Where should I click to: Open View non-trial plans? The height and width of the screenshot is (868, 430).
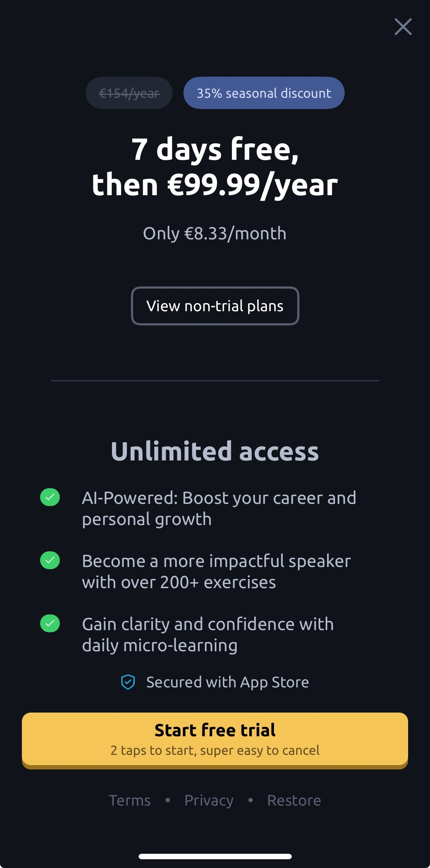click(x=215, y=306)
